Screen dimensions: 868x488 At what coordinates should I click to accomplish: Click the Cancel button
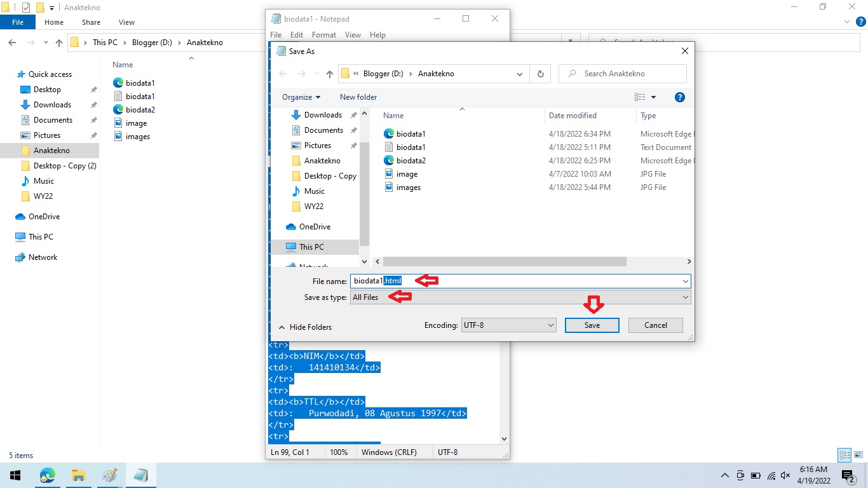click(655, 325)
